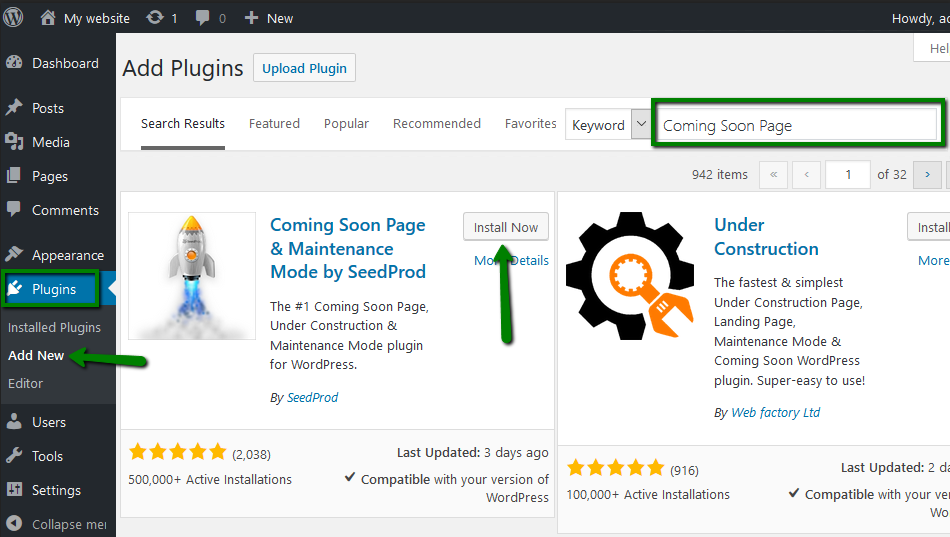Open the SeedProd author link
Image resolution: width=950 pixels, height=537 pixels.
[312, 398]
